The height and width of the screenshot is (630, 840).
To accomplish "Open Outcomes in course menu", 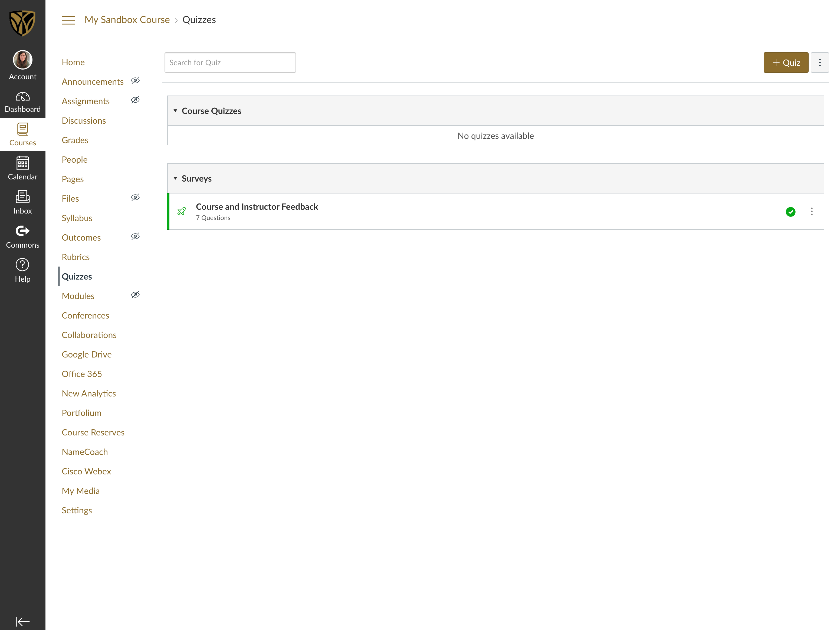I will [x=81, y=238].
